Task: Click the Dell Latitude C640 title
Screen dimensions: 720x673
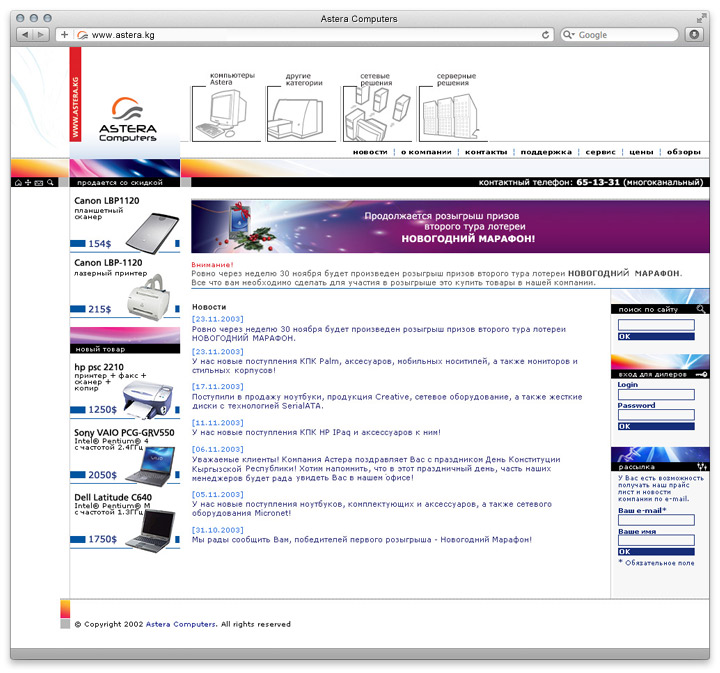Action: tap(113, 498)
